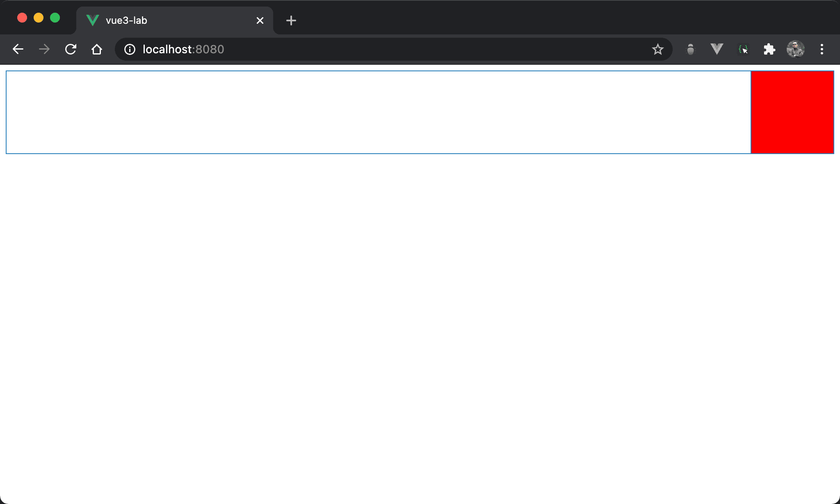Screen dimensions: 840x504
Task: Minimize the window with the yellow button
Action: point(39,18)
